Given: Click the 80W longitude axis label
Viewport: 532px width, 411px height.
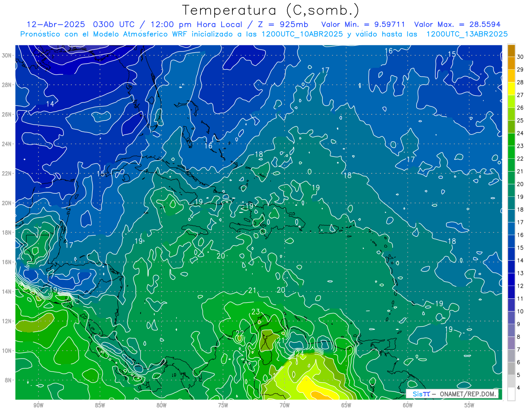Looking at the screenshot, I should [161, 405].
